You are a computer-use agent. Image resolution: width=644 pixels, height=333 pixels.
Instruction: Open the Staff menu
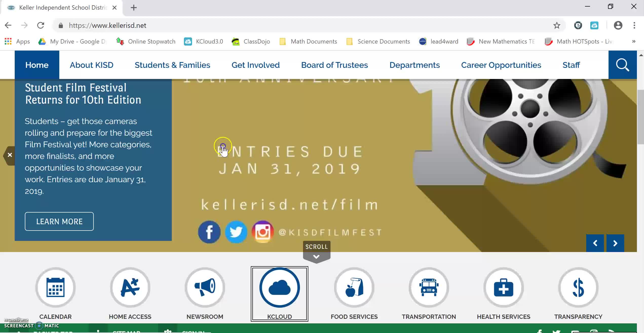571,65
